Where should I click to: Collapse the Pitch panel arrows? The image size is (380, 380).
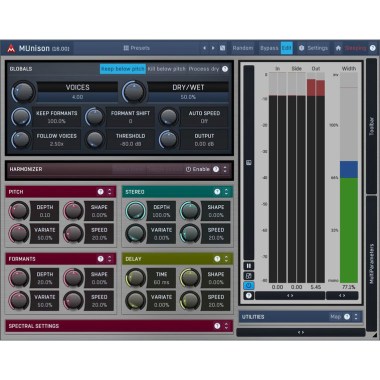110,192
